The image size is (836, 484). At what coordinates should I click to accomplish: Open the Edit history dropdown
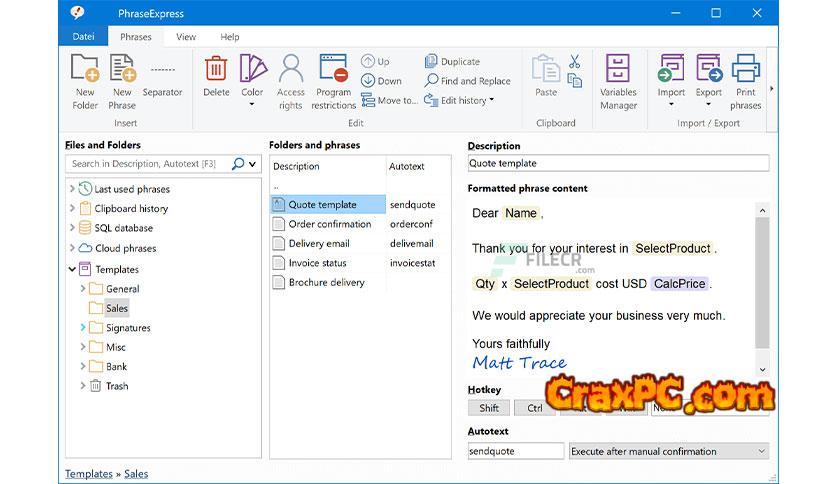pos(461,100)
